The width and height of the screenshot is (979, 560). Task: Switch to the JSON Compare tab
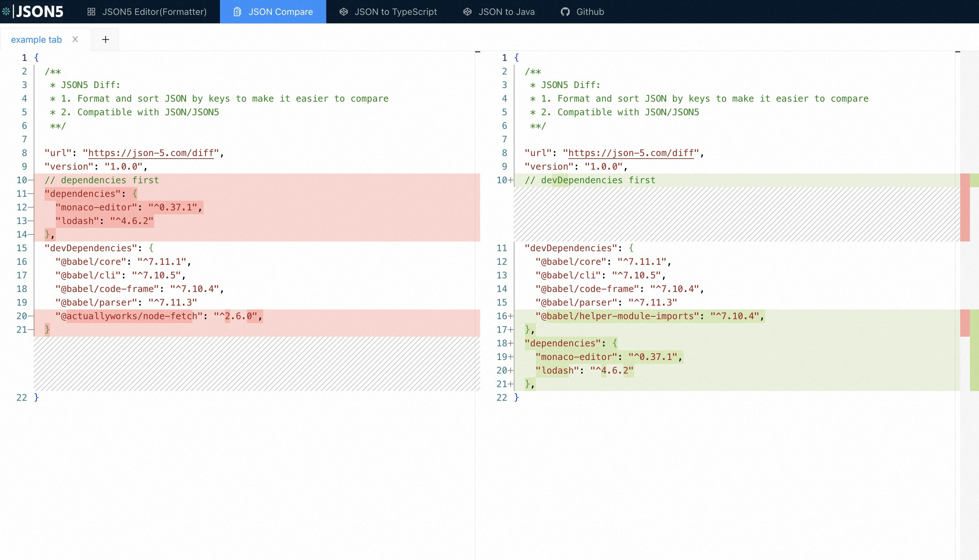point(273,12)
